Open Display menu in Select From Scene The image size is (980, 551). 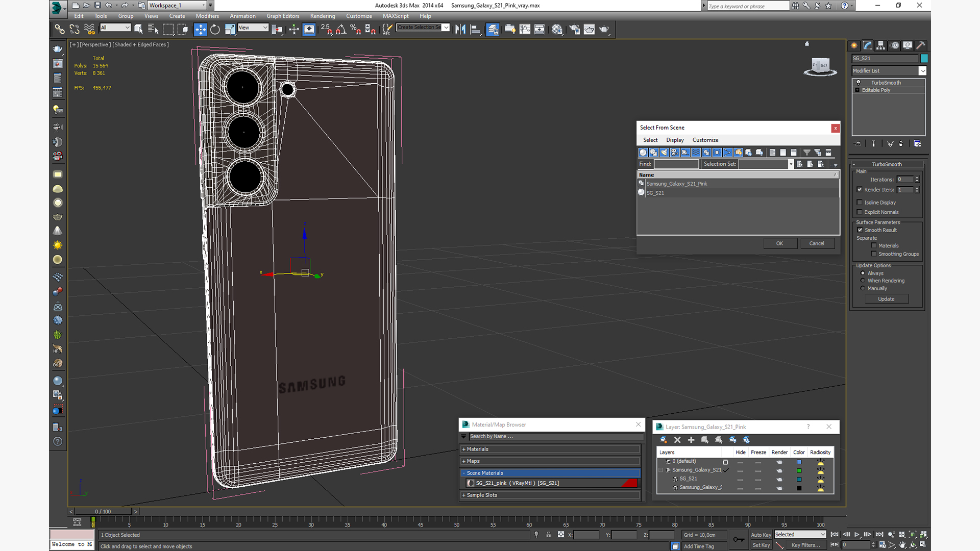[x=675, y=140]
